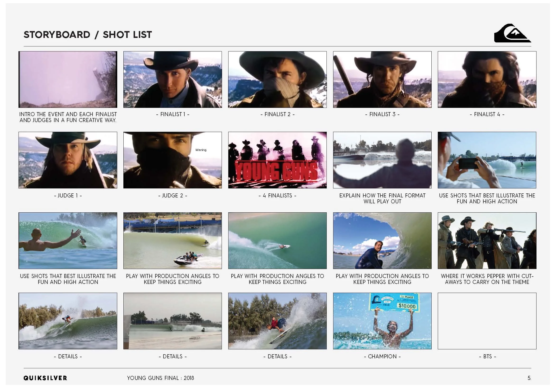555x392 pixels.
Task: Select the blurred spectator wave pool frame
Action: (382, 160)
